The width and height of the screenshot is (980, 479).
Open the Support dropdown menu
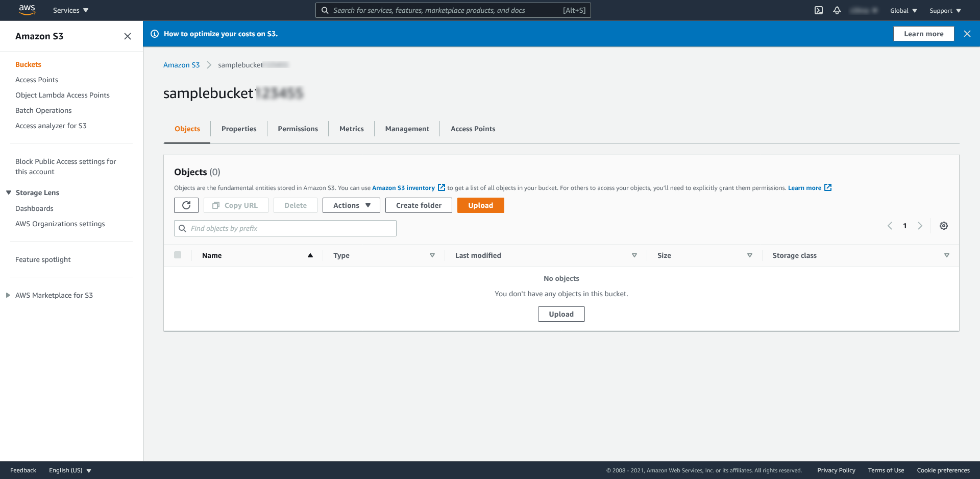point(945,11)
